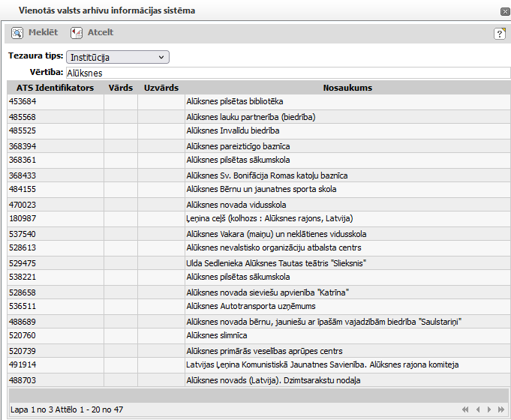
Task: Jump to the last results page
Action: pyautogui.click(x=501, y=409)
